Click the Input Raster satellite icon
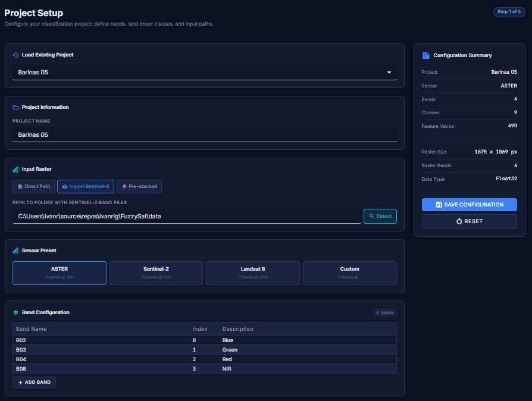The height and width of the screenshot is (401, 532). [16, 169]
